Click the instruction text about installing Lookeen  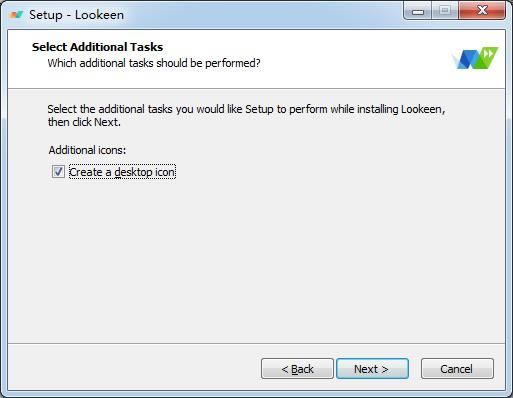coord(246,115)
